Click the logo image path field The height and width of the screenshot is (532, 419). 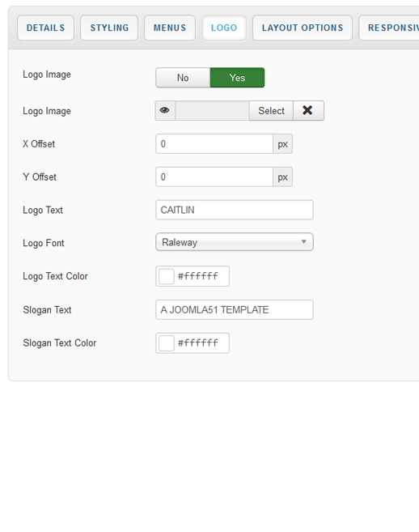[212, 111]
